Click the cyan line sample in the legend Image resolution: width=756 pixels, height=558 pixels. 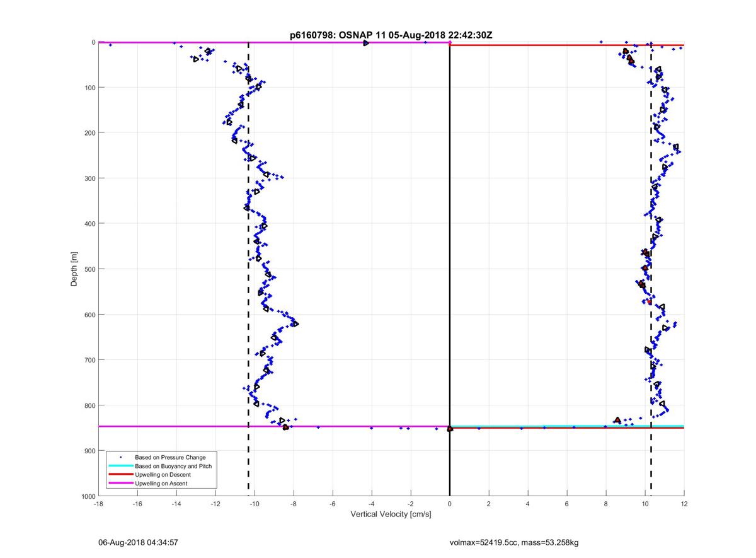click(x=120, y=466)
